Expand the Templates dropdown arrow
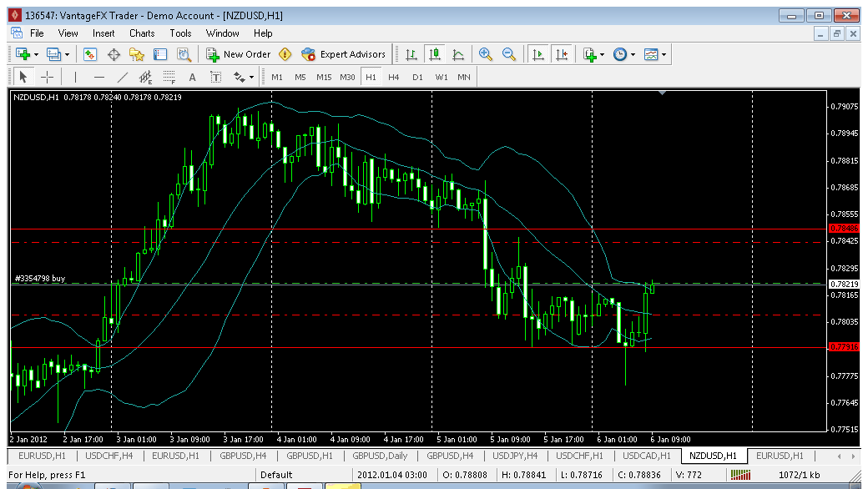The height and width of the screenshot is (489, 868). (664, 55)
